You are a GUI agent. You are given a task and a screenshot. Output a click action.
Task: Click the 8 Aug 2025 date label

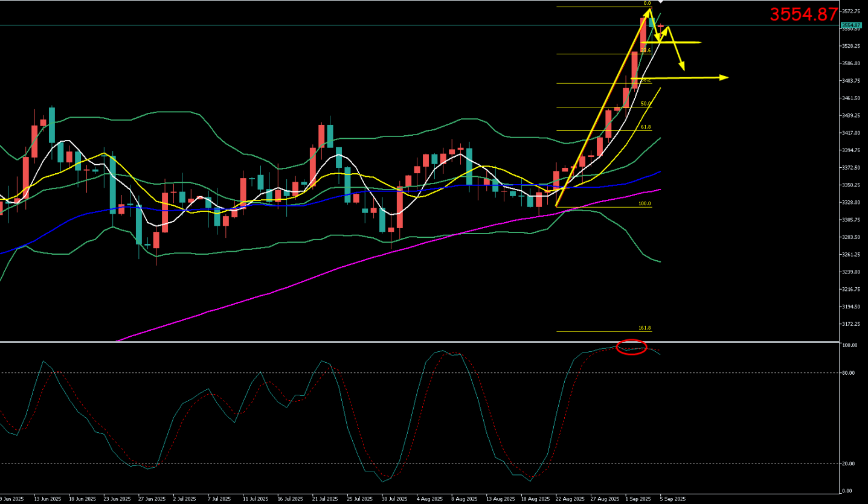463,499
